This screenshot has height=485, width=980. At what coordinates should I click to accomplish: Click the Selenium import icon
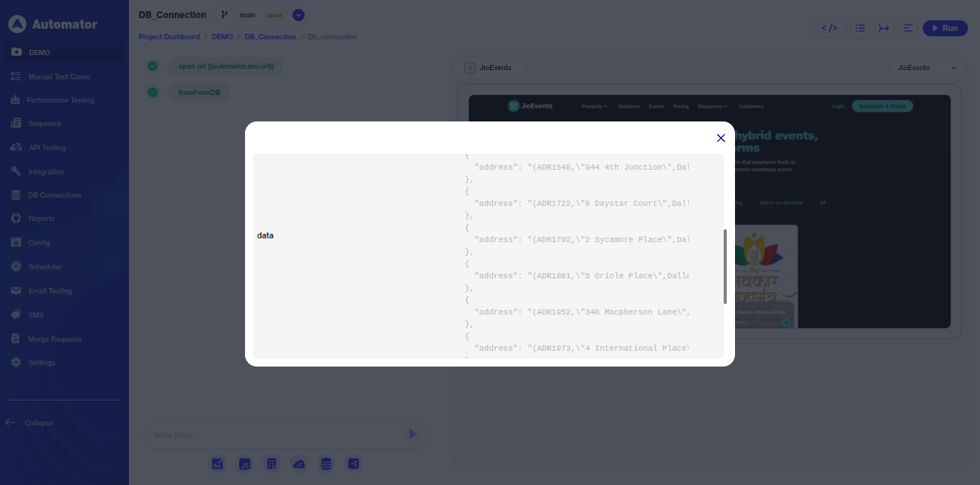217,465
